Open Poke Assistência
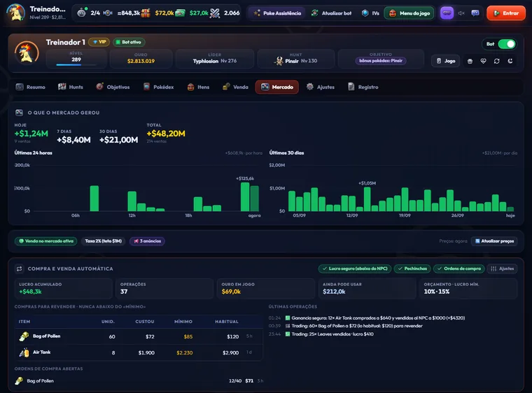The height and width of the screenshot is (393, 532). (x=277, y=13)
